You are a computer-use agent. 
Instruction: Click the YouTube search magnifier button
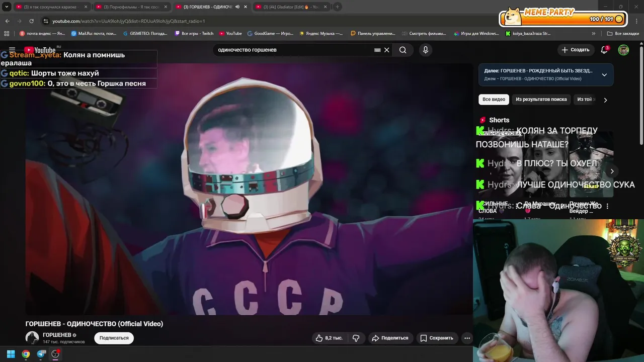(x=403, y=50)
